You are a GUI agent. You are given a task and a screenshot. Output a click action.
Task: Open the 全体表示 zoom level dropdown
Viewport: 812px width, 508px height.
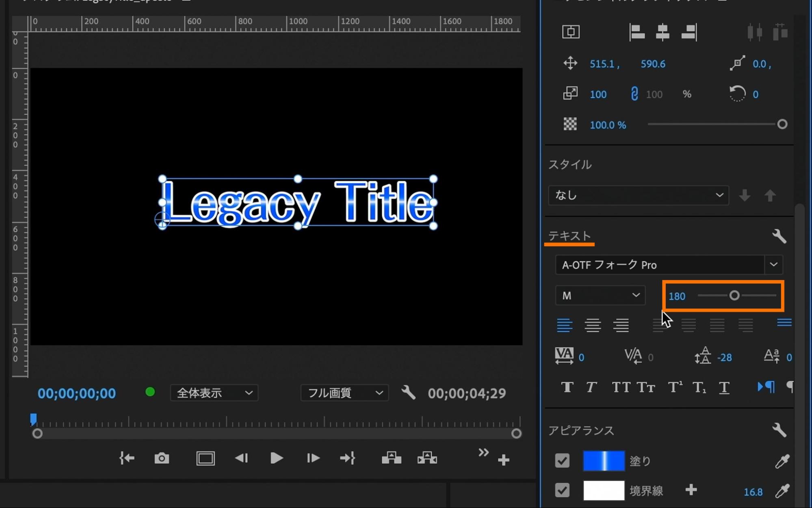click(x=214, y=393)
